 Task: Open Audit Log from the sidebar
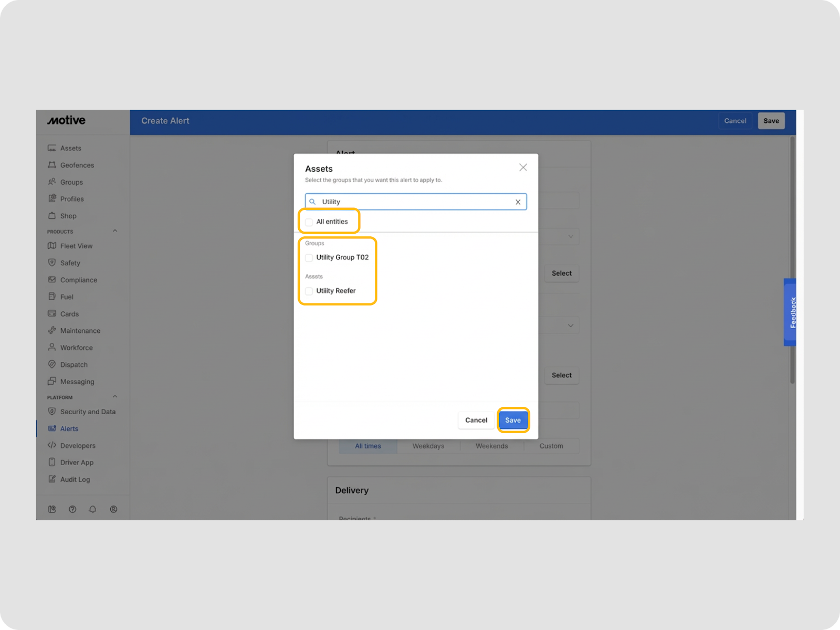75,479
